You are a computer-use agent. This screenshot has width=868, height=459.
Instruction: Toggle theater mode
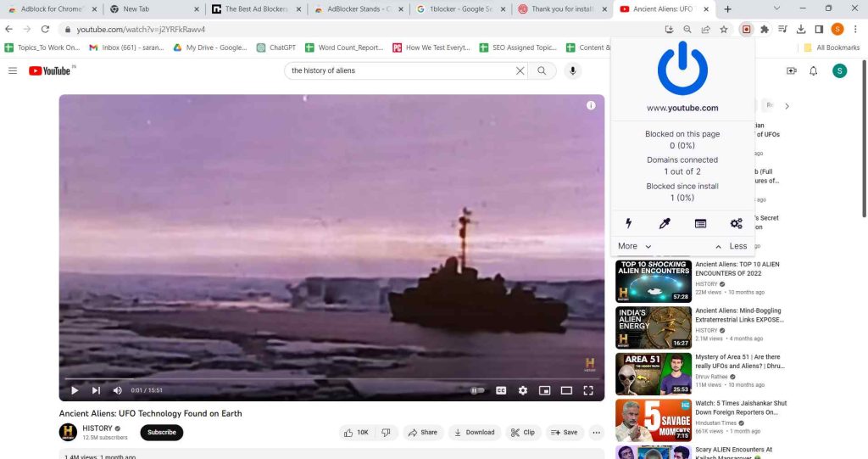[566, 390]
